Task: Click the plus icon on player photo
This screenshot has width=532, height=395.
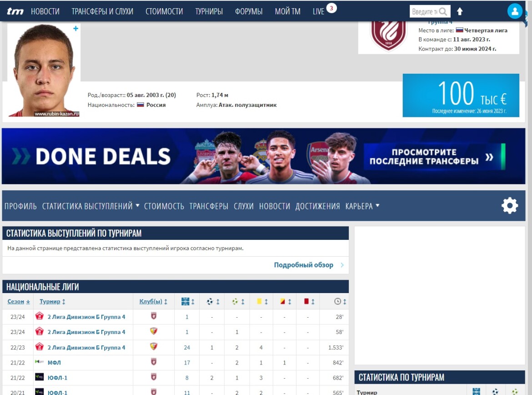Action: point(75,29)
